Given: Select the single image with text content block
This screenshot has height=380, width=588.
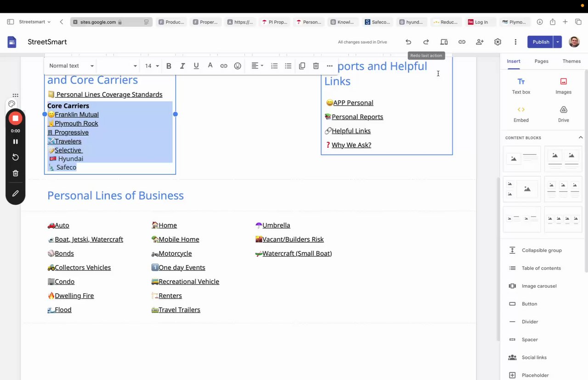Looking at the screenshot, I should pyautogui.click(x=522, y=159).
